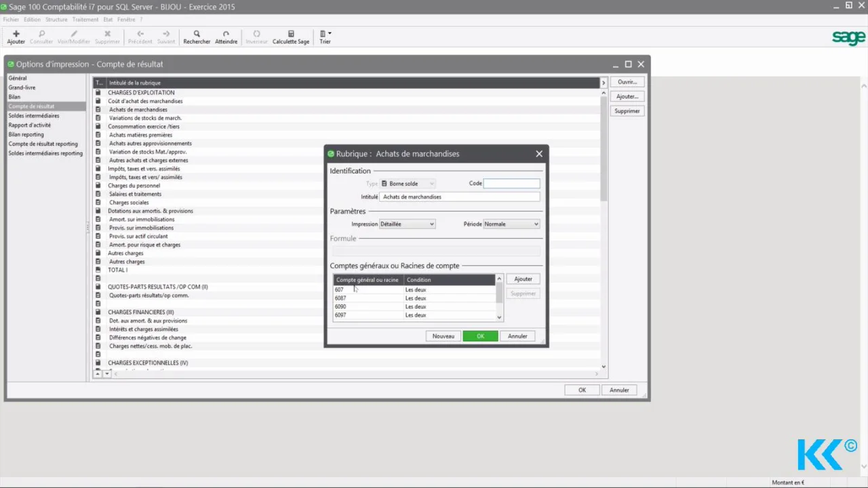
Task: Click row icon beside TOTAL I
Action: (98, 270)
